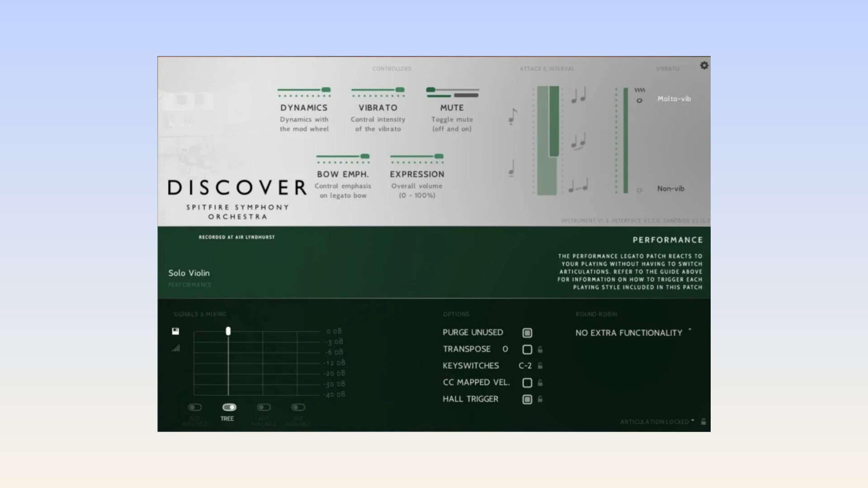
Task: Select the Molto-vib vibrato label
Action: [x=674, y=99]
